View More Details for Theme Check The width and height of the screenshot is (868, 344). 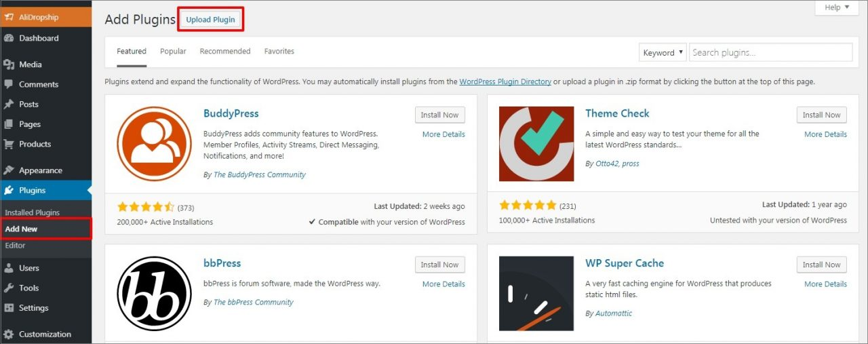click(825, 134)
